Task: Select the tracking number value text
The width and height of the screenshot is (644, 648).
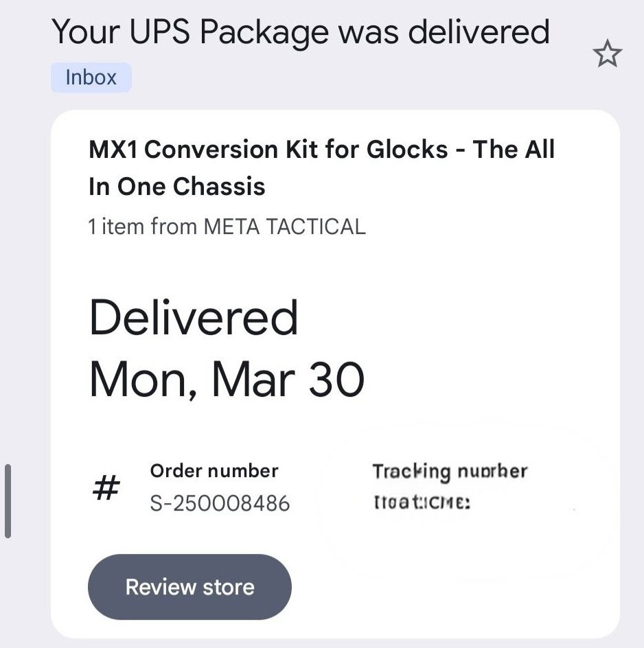Action: (422, 504)
